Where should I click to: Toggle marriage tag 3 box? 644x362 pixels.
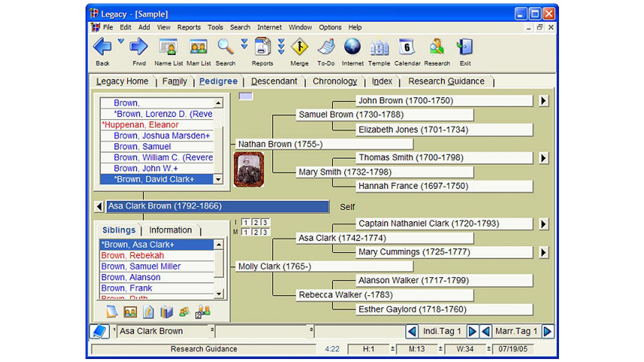pos(265,232)
